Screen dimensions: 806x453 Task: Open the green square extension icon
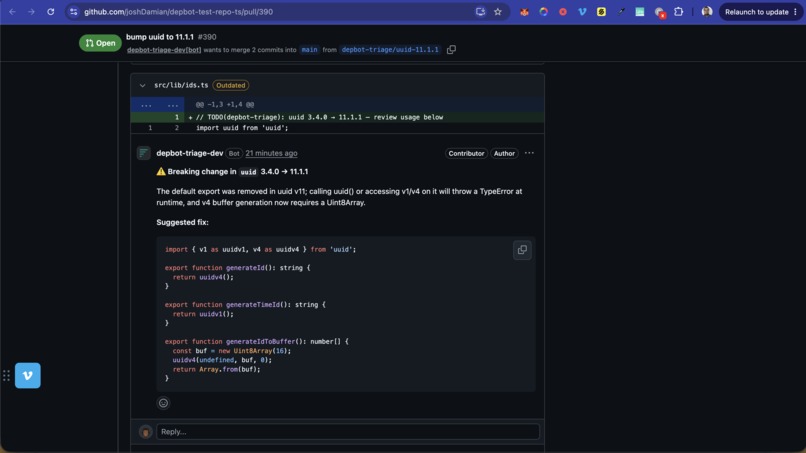point(639,12)
